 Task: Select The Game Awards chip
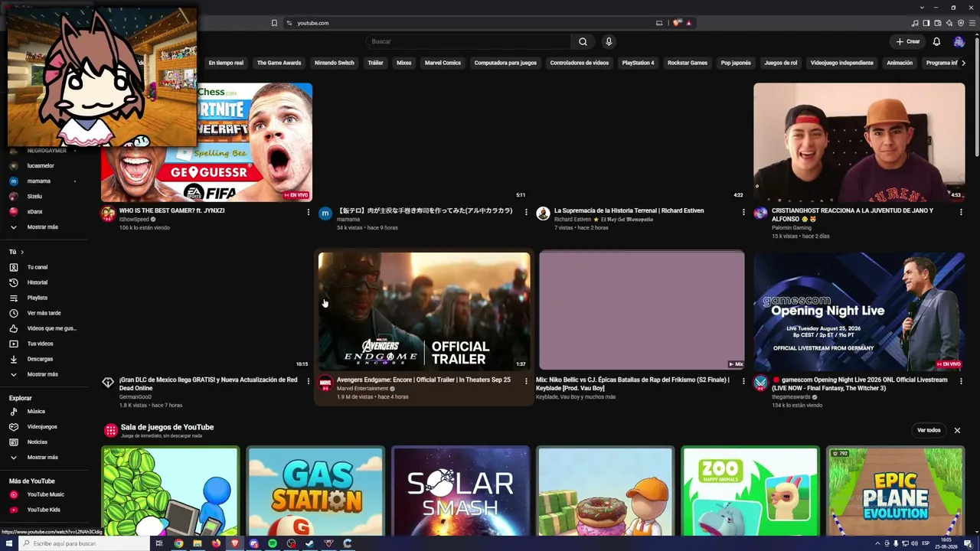point(279,63)
